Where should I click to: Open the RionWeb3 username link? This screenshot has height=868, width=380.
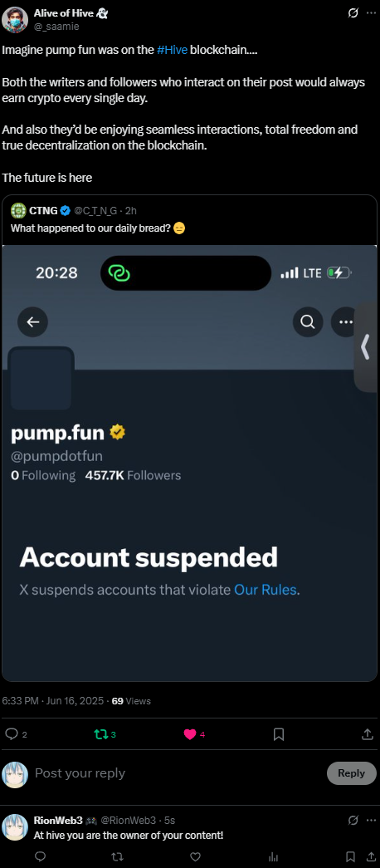129,821
